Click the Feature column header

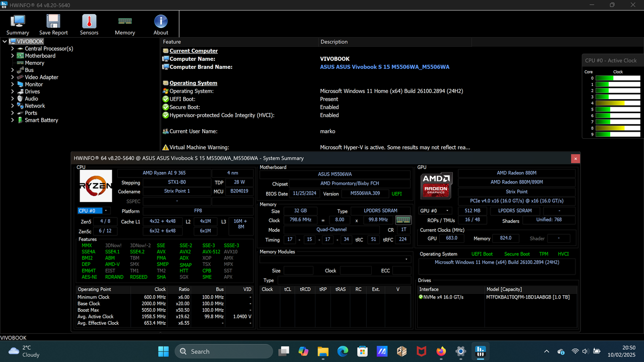(x=240, y=42)
